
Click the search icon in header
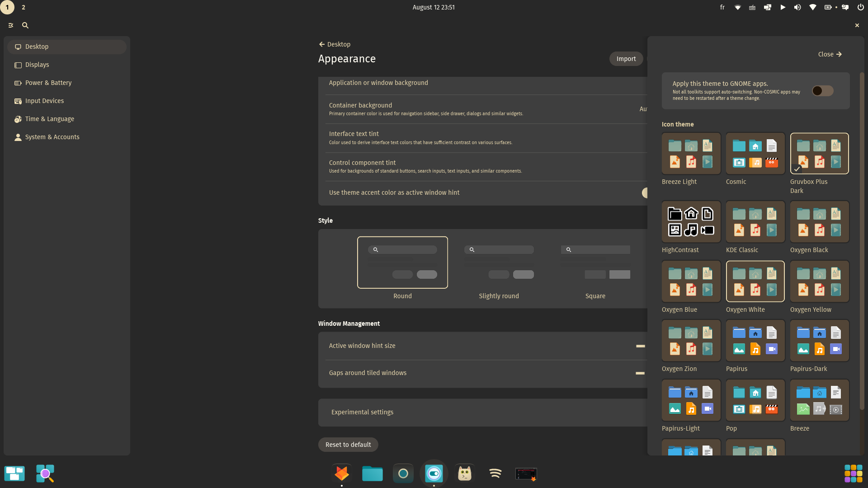(x=25, y=26)
